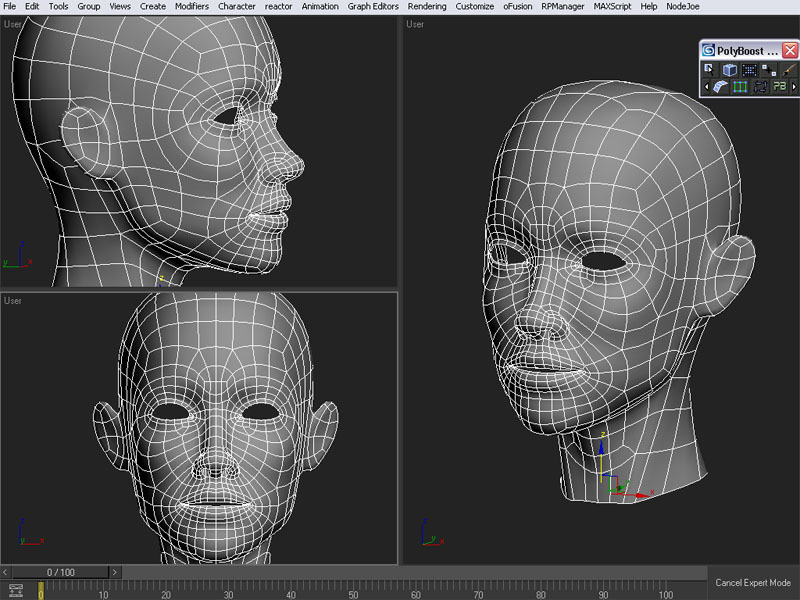Step forward one frame with time slider arrow
Viewport: 800px width, 600px height.
(115, 572)
